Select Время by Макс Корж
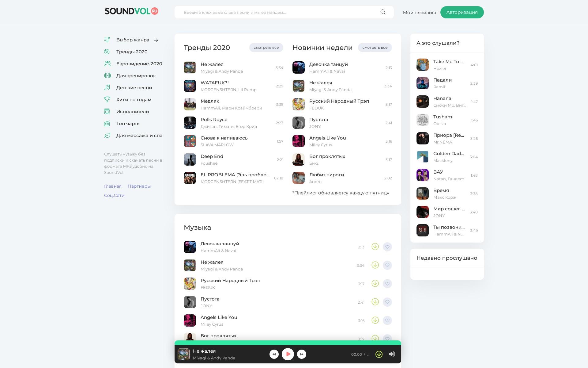Viewport: 588px width, 368px height. (447, 194)
